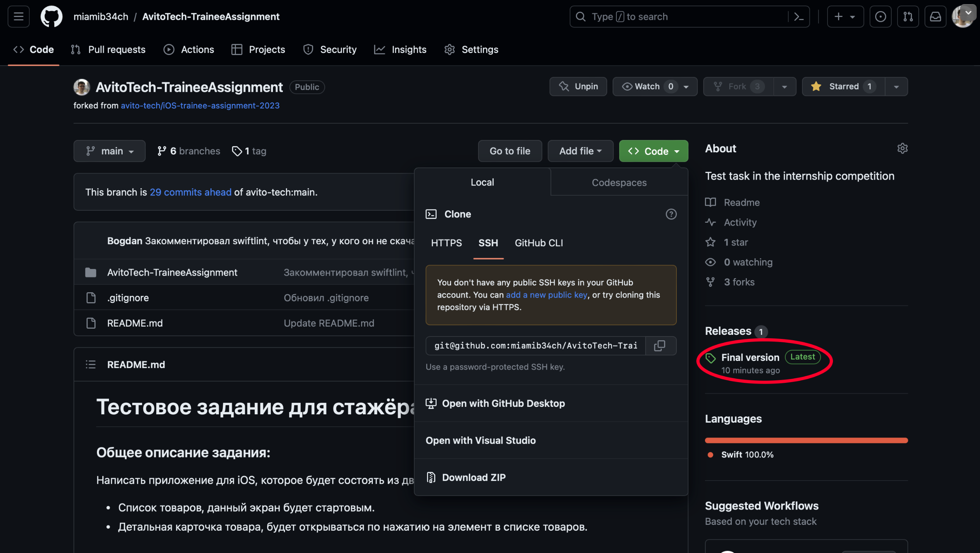Switch to the Pull requests tab
980x553 pixels.
point(109,50)
